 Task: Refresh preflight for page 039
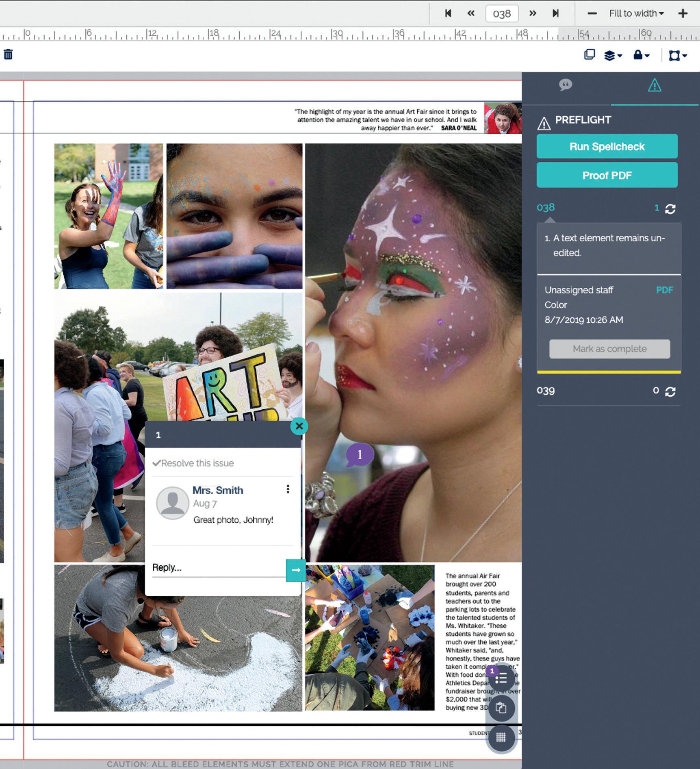point(670,391)
